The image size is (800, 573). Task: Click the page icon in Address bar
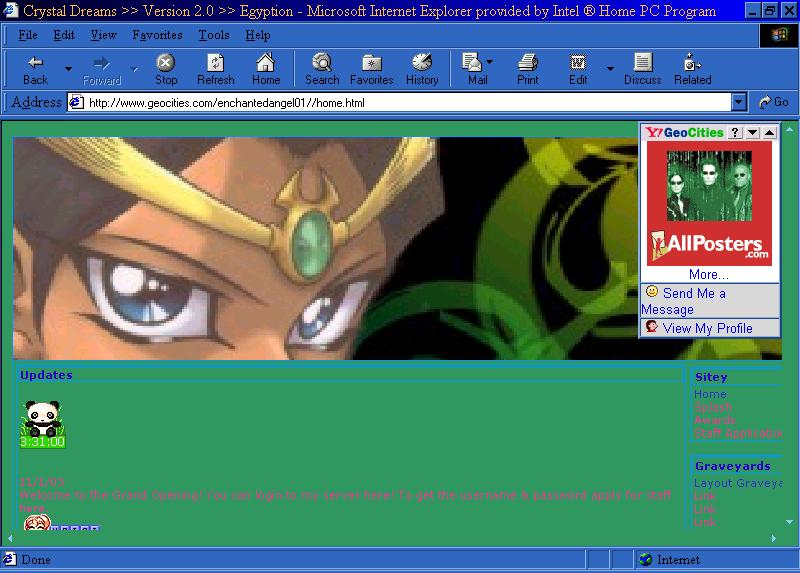tap(76, 102)
